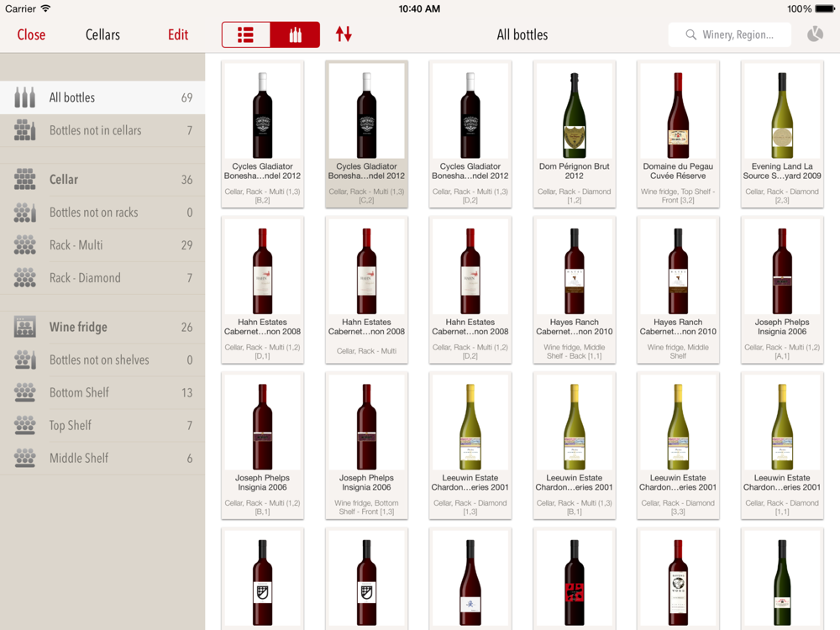840x630 pixels.
Task: Open Middle Shelf list
Action: coord(102,458)
